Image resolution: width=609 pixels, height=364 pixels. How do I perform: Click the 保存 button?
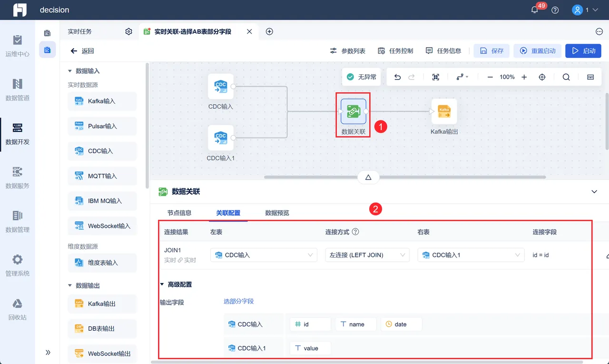coord(491,51)
